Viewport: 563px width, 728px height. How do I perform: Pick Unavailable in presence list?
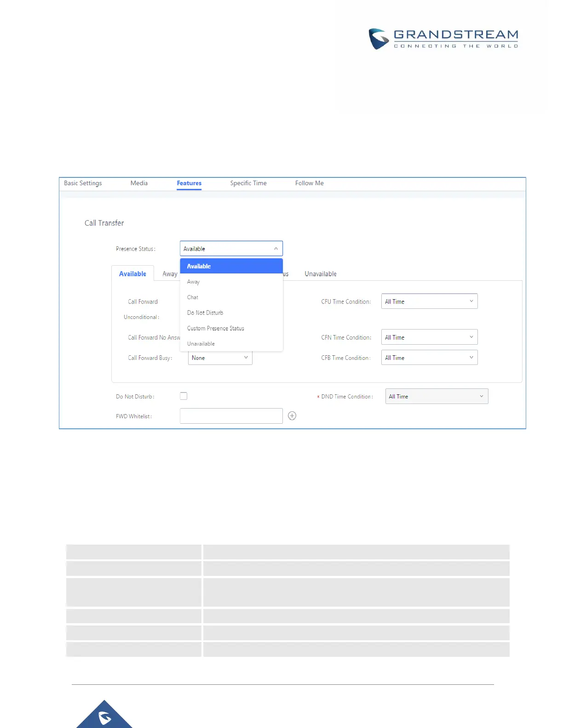(x=231, y=344)
